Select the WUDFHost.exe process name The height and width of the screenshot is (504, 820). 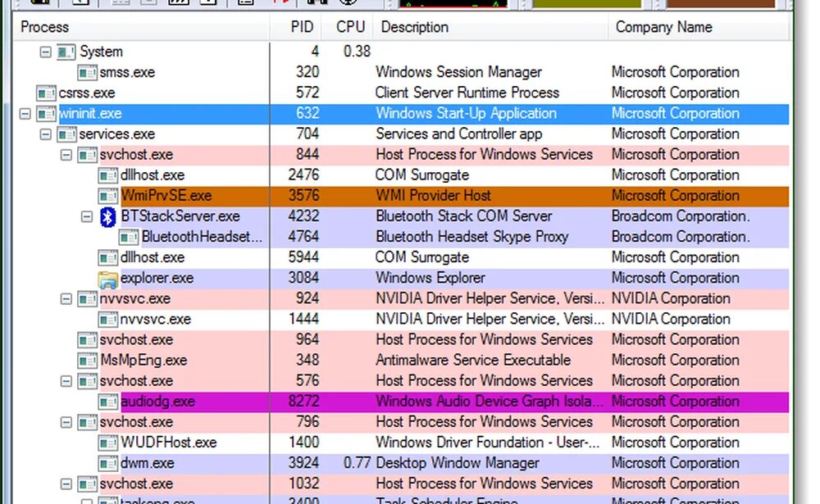[x=168, y=443]
